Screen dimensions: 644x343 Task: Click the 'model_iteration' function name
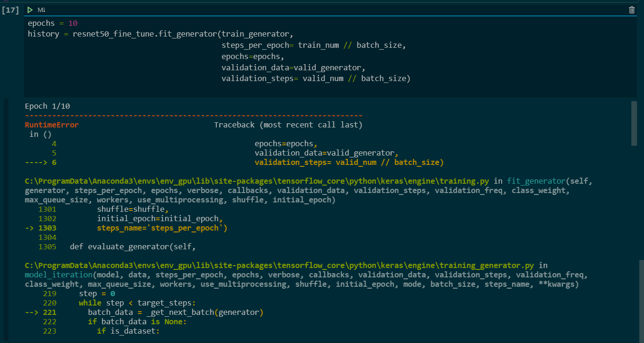point(59,275)
